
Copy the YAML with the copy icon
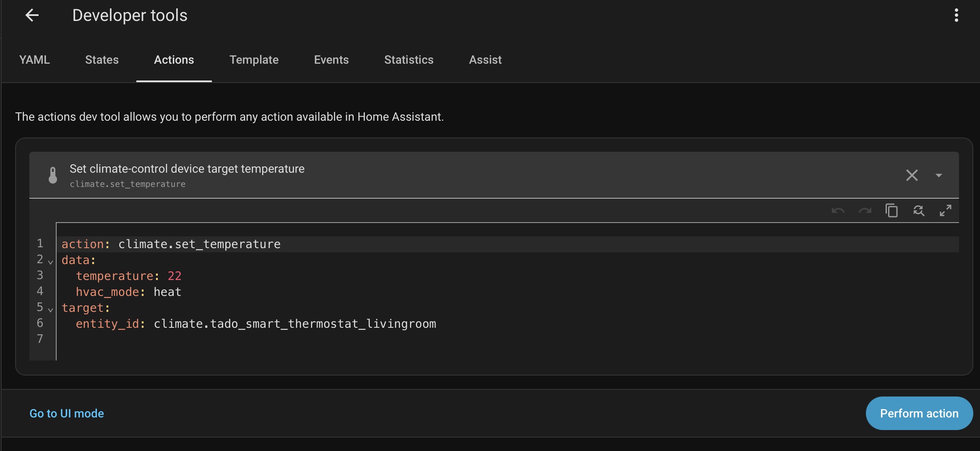pyautogui.click(x=891, y=211)
